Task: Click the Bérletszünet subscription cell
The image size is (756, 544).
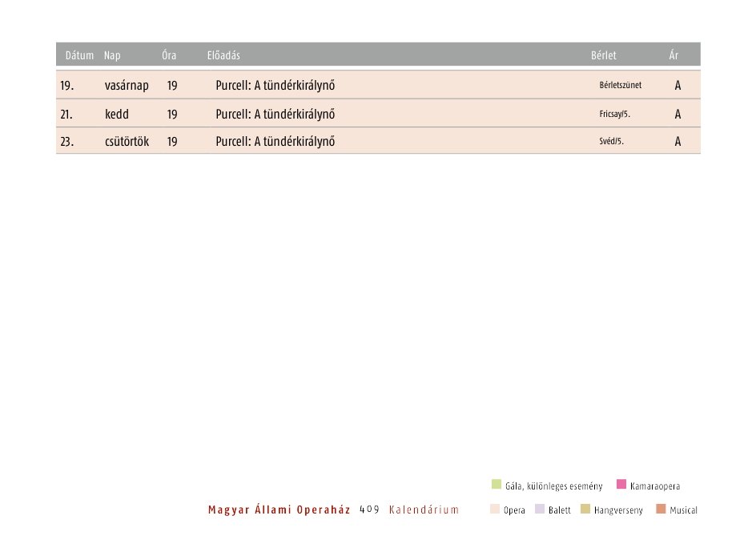Action: (x=621, y=86)
